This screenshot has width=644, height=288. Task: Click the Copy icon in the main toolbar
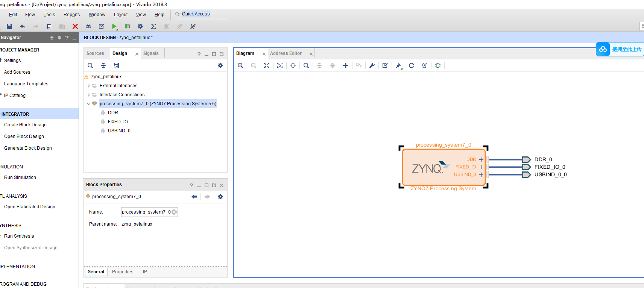49,26
